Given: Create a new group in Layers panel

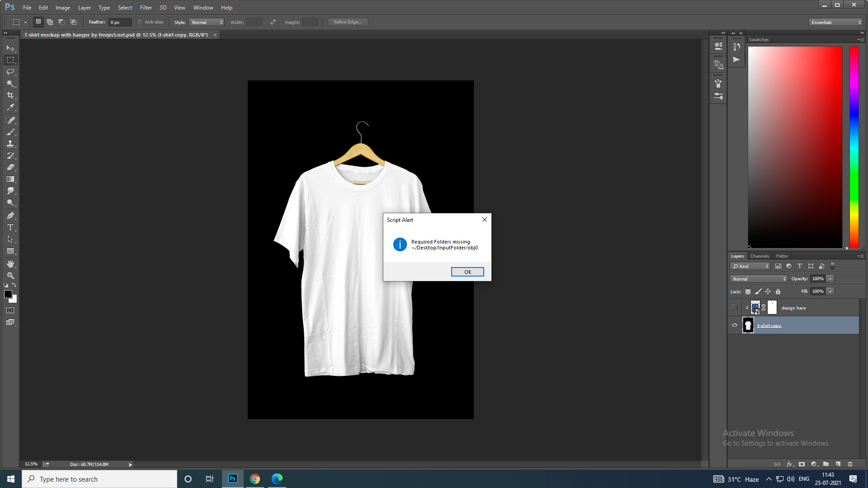Looking at the screenshot, I should tap(826, 464).
